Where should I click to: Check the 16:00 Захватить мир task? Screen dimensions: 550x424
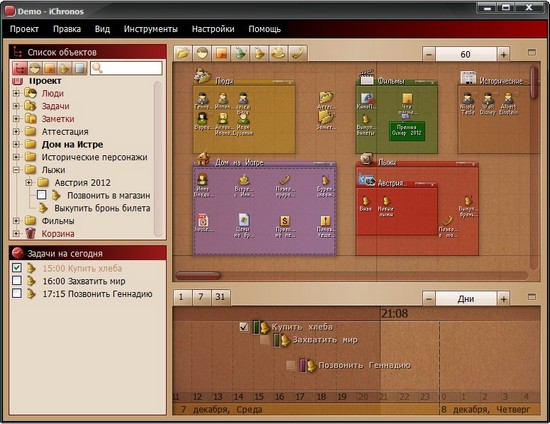pyautogui.click(x=16, y=281)
